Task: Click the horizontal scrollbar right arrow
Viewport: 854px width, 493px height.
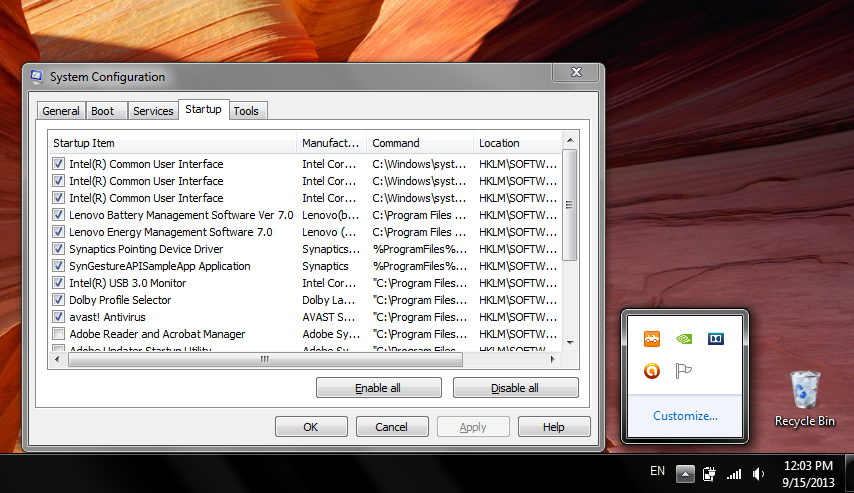Action: point(553,360)
